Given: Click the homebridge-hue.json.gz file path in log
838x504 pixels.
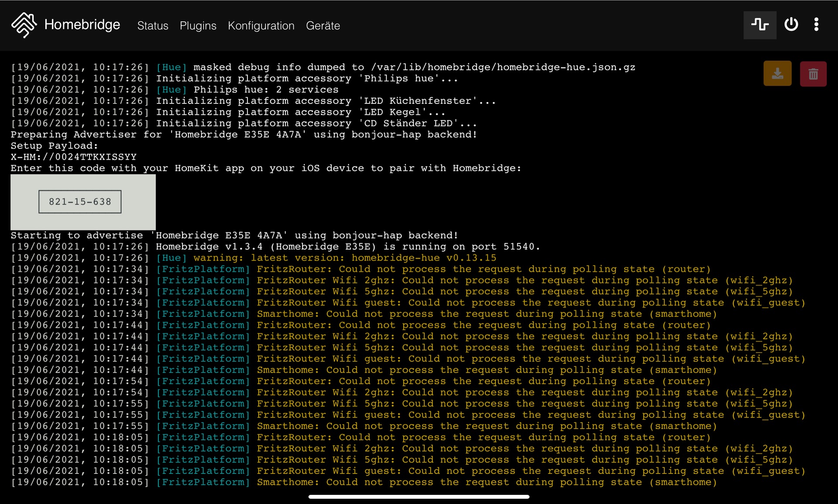Looking at the screenshot, I should [x=503, y=67].
